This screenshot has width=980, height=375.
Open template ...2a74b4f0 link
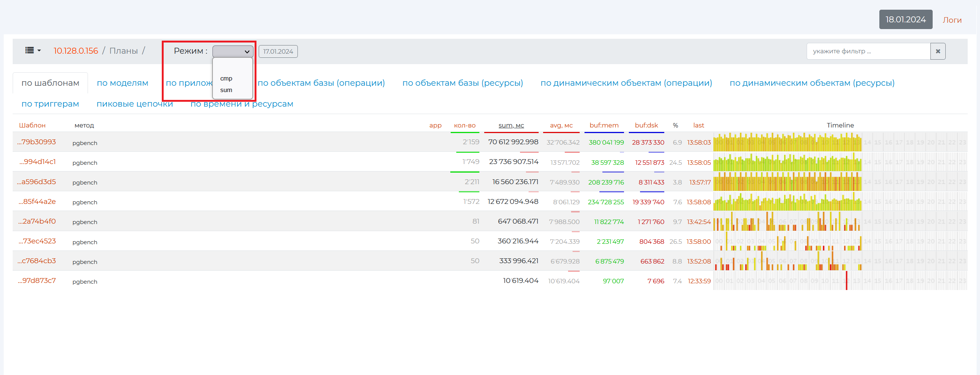(37, 221)
